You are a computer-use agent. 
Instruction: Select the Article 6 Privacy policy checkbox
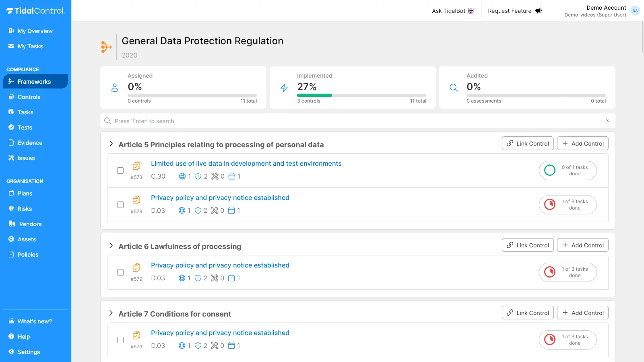(120, 272)
